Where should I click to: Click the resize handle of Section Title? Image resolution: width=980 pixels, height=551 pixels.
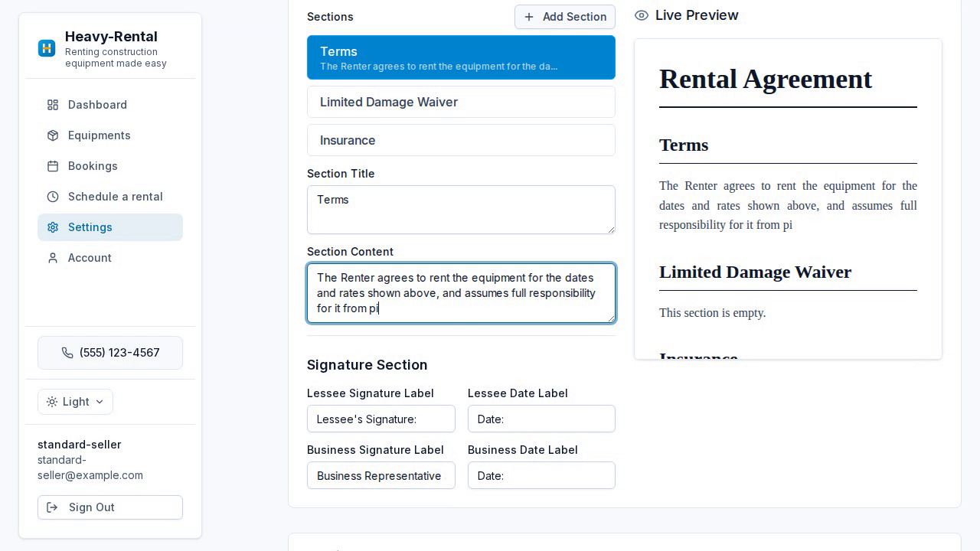tap(610, 229)
